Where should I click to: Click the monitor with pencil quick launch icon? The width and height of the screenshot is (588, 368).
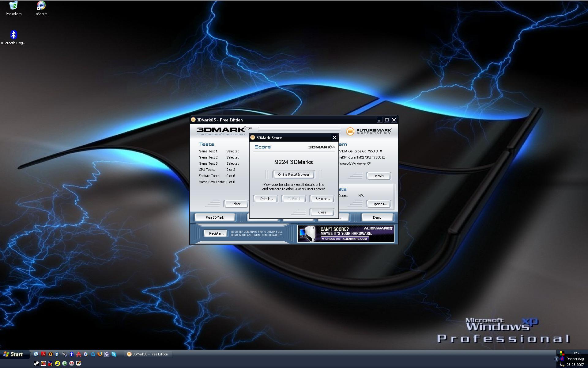coord(79,363)
